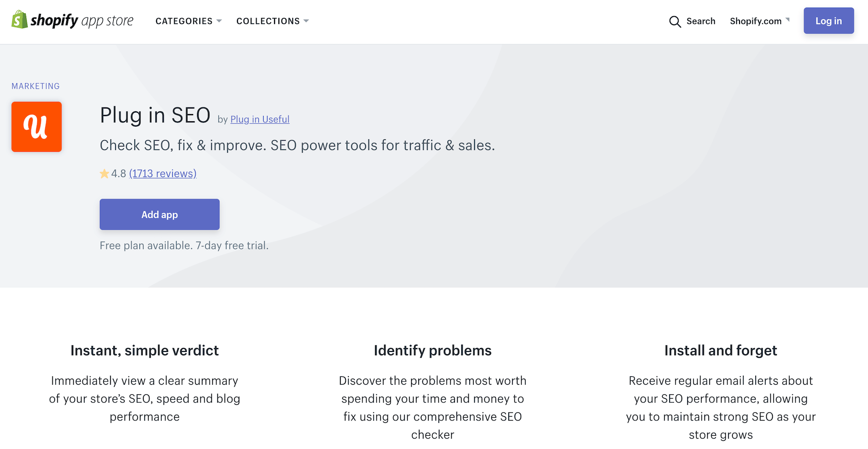Click the shopify app store wordmark
868x449 pixels.
click(x=81, y=20)
